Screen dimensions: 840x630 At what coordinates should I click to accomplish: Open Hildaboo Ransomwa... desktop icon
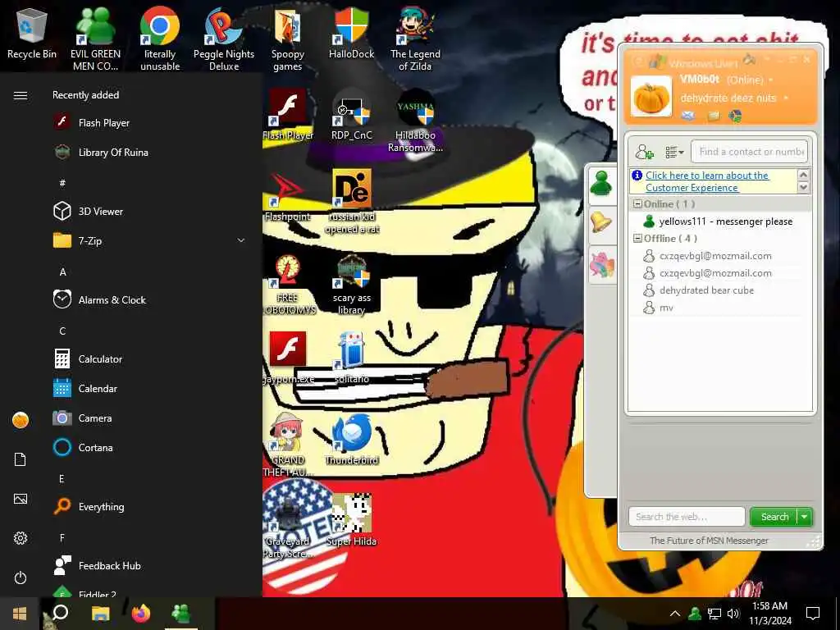[415, 120]
